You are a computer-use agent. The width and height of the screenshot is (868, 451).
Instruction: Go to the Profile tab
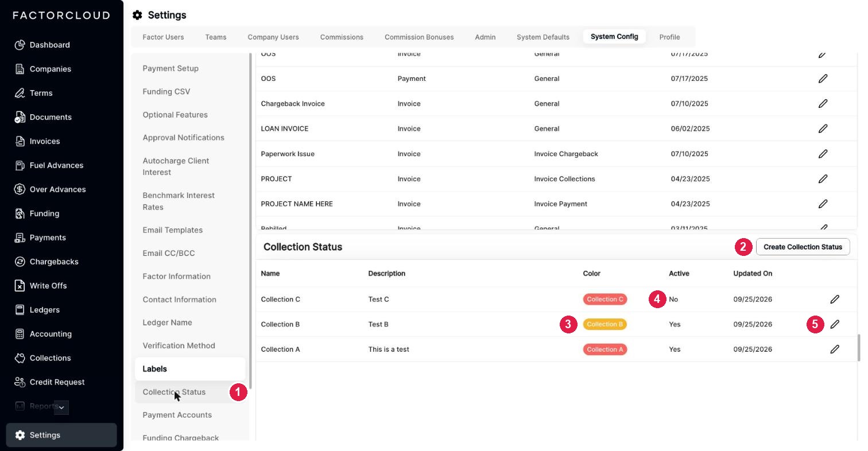click(x=669, y=37)
